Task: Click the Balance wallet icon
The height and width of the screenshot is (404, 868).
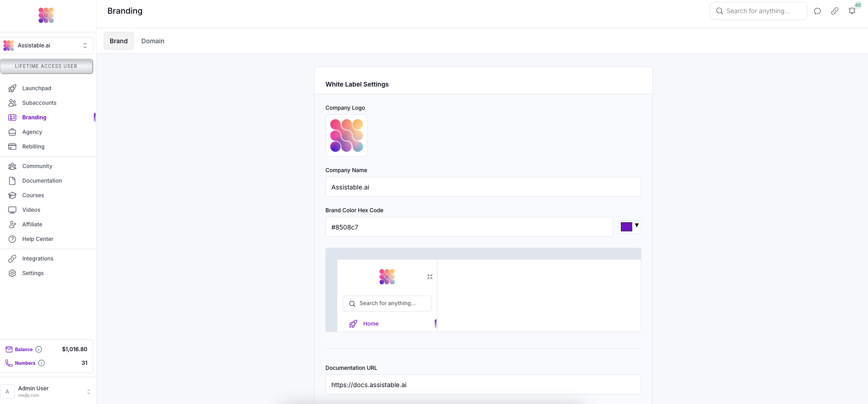Action: (x=9, y=349)
